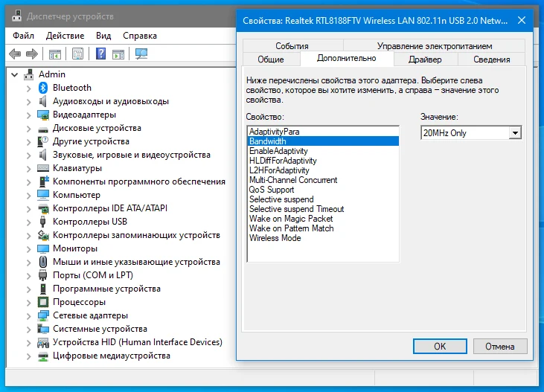Image resolution: width=544 pixels, height=392 pixels.
Task: Click the Устройства HID gamepad icon
Action: coord(43,343)
